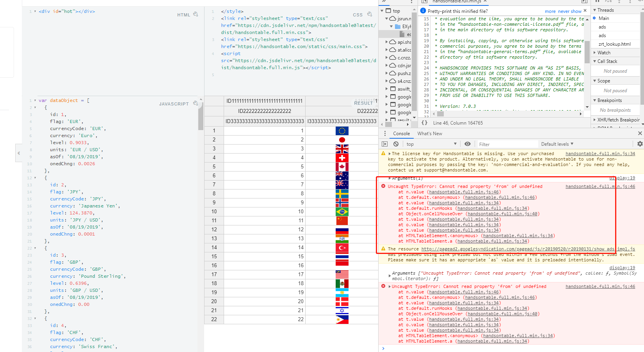This screenshot has height=352, width=644.
Task: Switch to the What's New tab
Action: (430, 133)
